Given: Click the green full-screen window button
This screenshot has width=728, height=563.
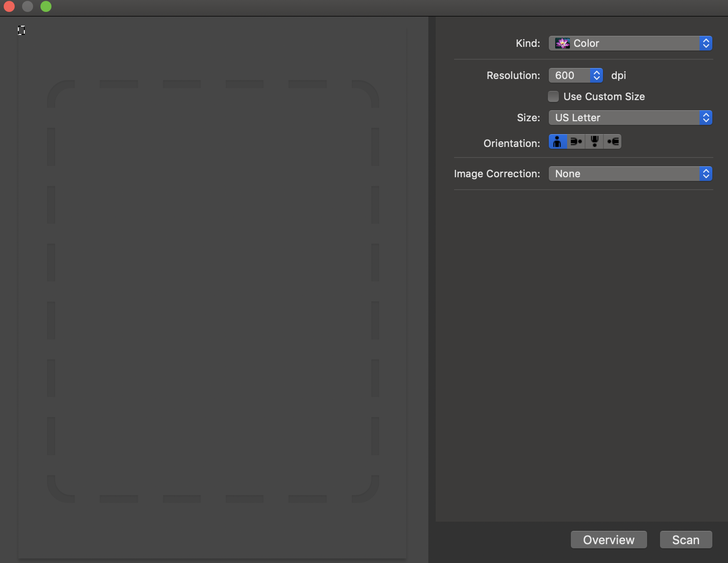Looking at the screenshot, I should click(46, 6).
